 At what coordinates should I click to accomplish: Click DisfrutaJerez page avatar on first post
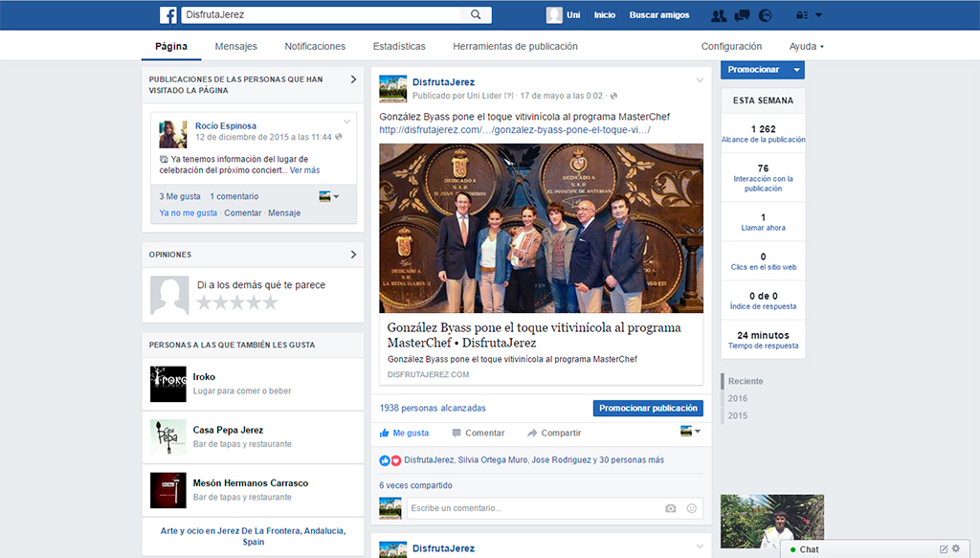point(393,89)
